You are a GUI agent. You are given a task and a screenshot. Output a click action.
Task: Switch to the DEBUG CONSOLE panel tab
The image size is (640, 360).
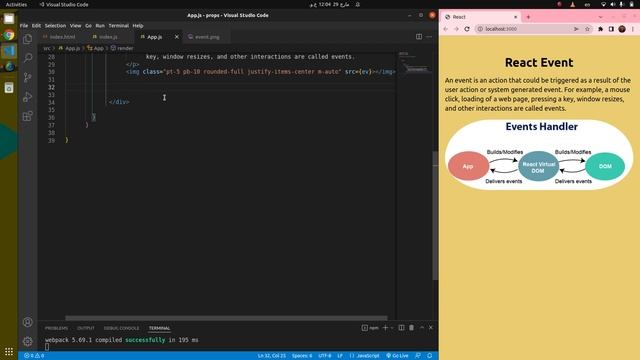click(121, 328)
